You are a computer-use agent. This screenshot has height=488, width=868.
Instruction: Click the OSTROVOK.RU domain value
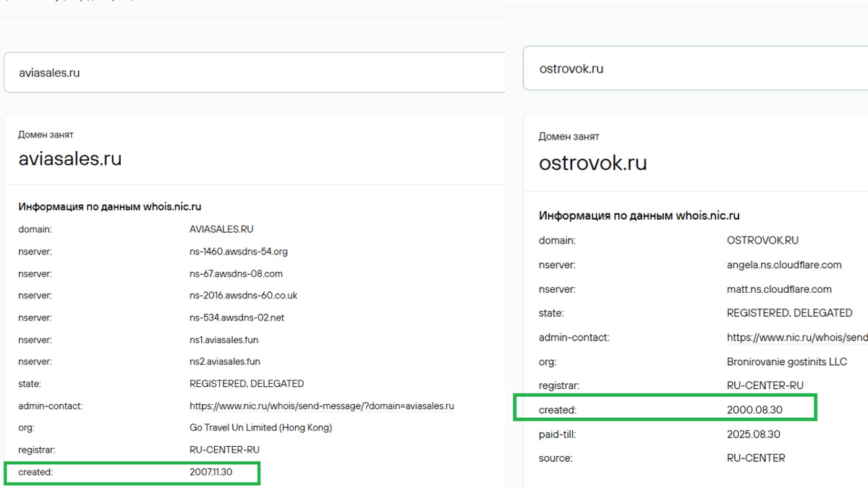[762, 240]
